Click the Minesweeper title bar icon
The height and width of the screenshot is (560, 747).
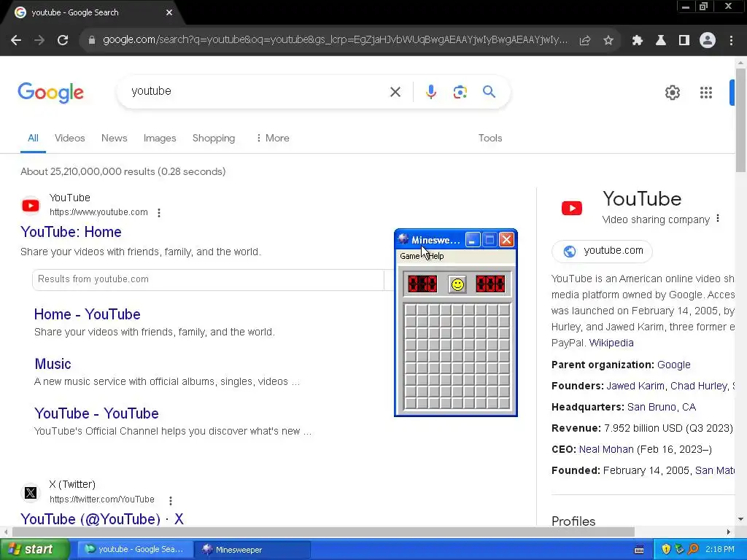[x=403, y=239]
